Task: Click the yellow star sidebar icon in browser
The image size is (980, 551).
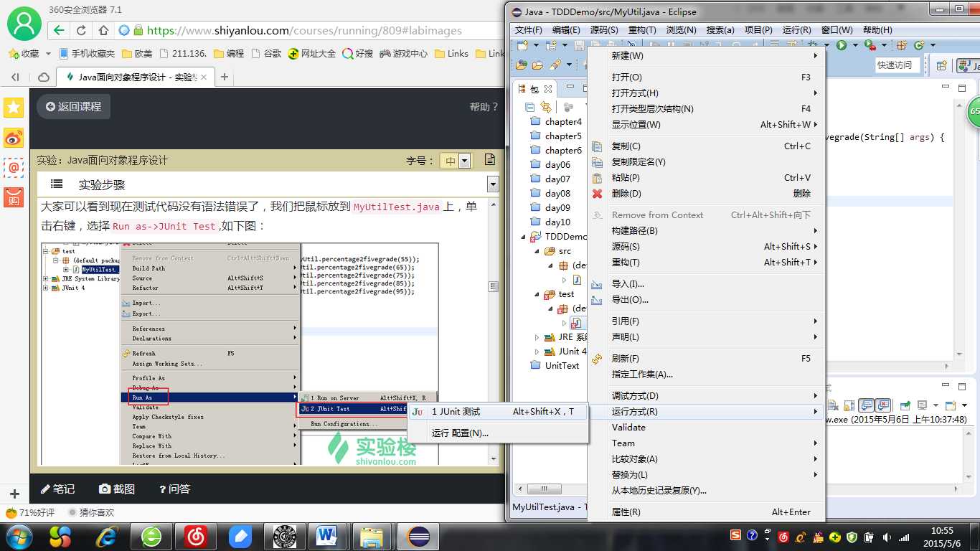Action: click(x=14, y=108)
